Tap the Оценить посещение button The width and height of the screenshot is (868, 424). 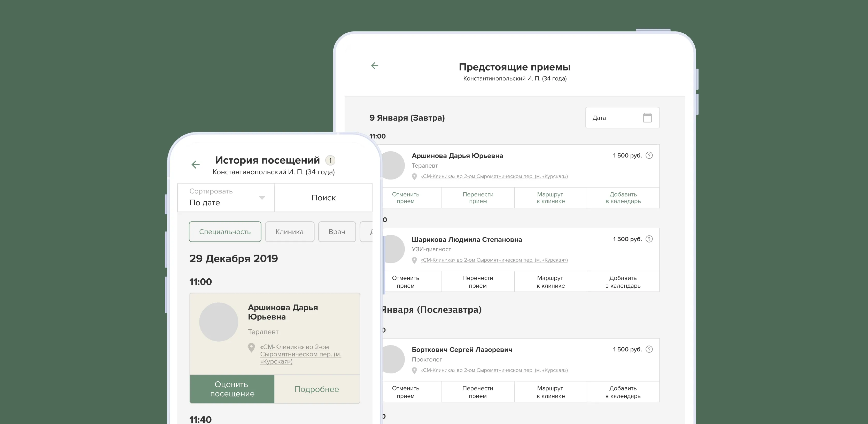pyautogui.click(x=232, y=389)
